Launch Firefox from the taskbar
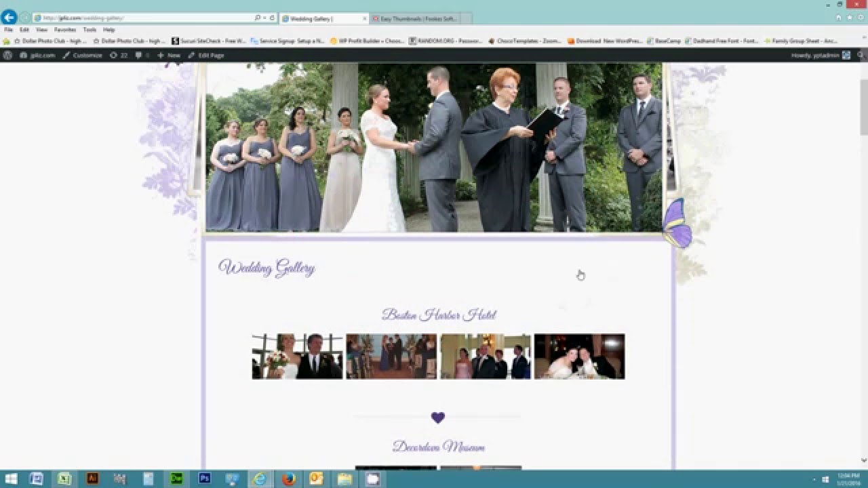The height and width of the screenshot is (488, 868). (288, 479)
